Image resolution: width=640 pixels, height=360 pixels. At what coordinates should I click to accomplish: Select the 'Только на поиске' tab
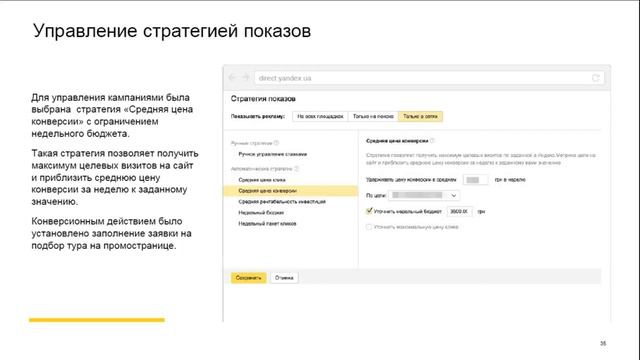coord(373,116)
